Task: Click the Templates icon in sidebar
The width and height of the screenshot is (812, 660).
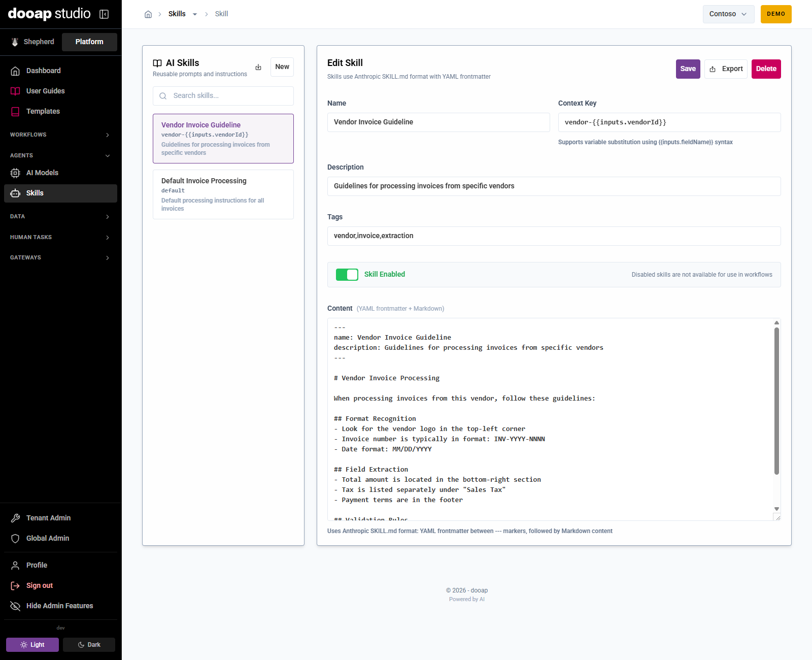Action: click(15, 112)
